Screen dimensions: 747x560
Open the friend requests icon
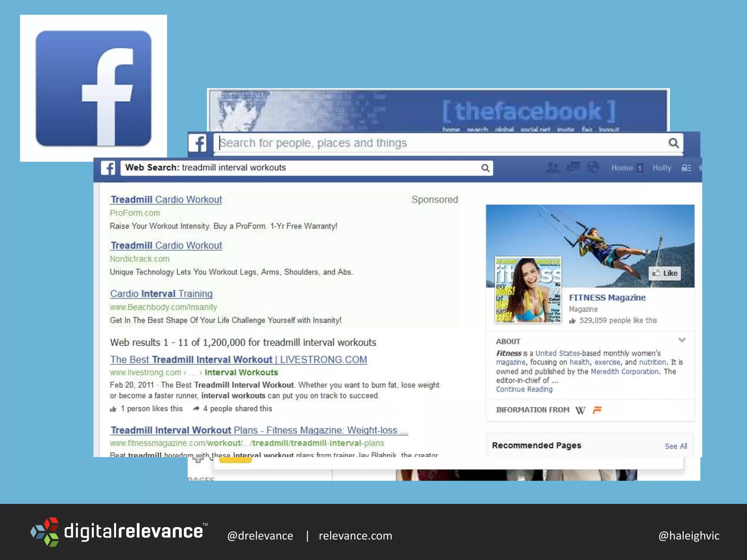(553, 168)
